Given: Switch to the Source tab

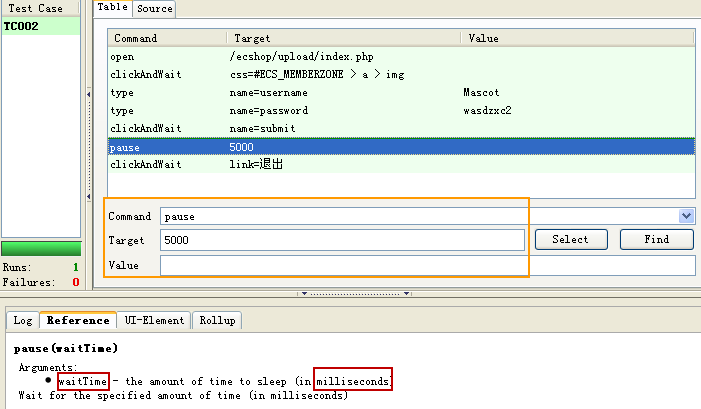Looking at the screenshot, I should 155,9.
